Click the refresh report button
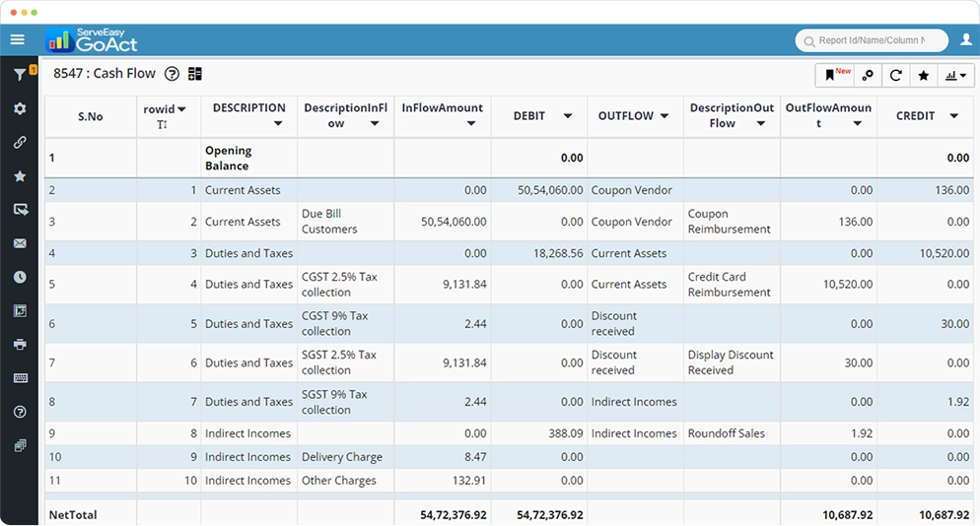This screenshot has width=980, height=526. point(895,76)
